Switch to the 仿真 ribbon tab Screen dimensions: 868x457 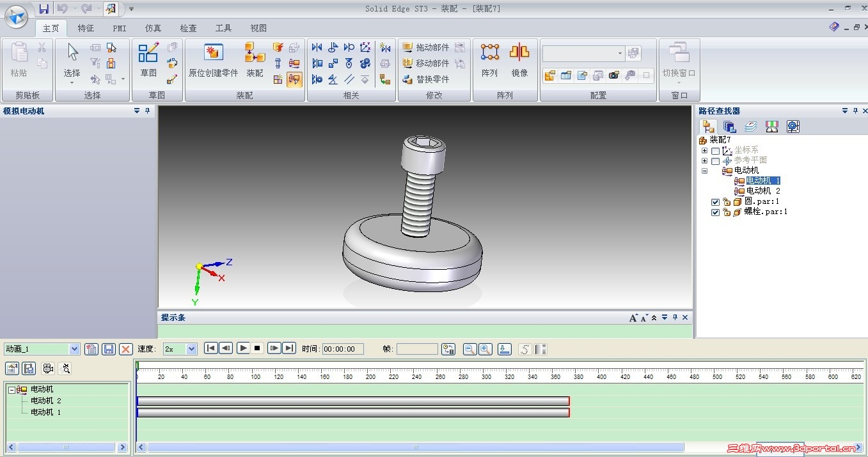(x=154, y=28)
